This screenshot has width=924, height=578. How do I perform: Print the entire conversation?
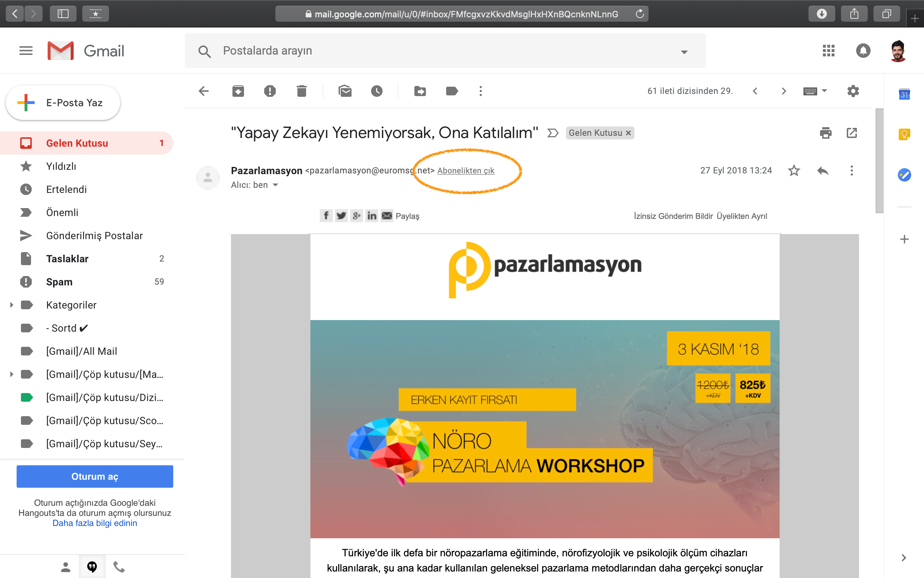point(825,133)
